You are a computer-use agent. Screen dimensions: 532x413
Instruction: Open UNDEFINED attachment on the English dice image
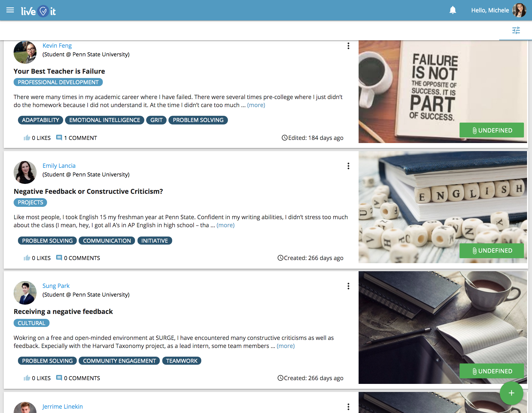pos(492,250)
